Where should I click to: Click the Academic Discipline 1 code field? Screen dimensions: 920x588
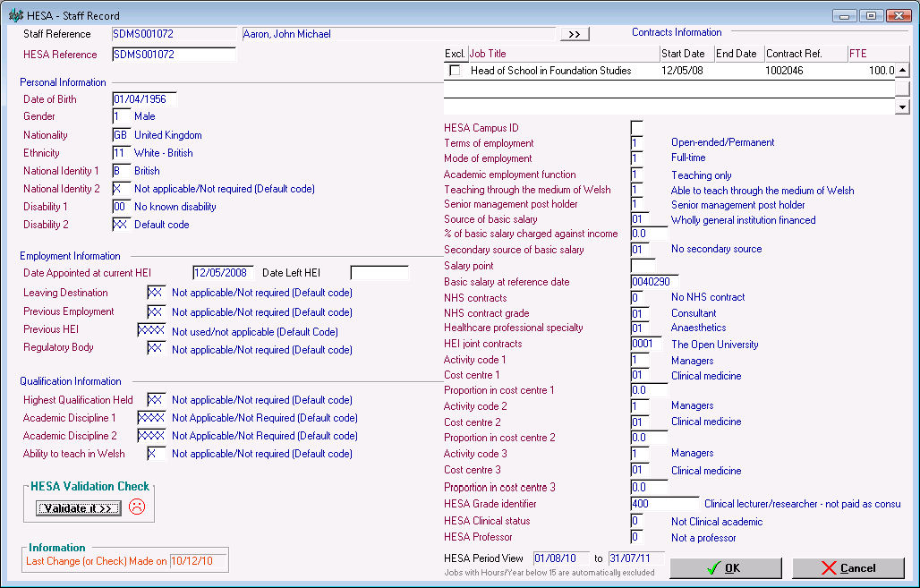tap(151, 418)
